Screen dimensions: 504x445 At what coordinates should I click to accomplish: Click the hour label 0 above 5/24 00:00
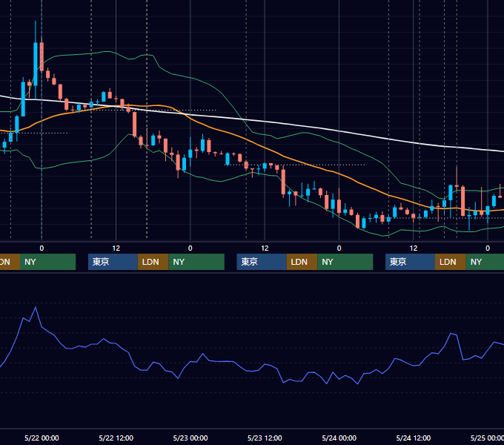[339, 248]
